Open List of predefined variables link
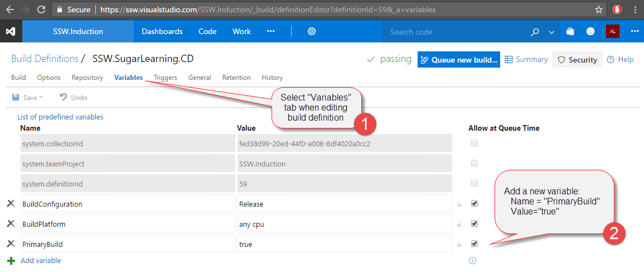The width and height of the screenshot is (644, 272). (x=60, y=117)
